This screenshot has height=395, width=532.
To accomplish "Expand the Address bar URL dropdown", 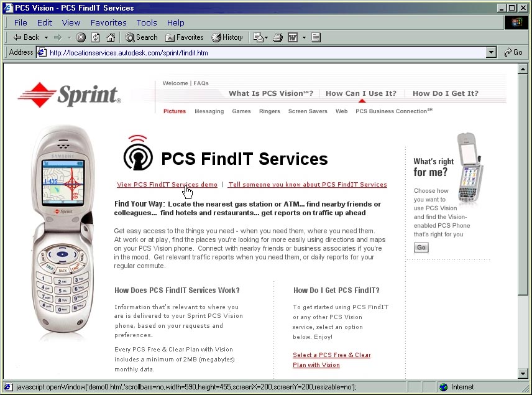I will click(490, 52).
